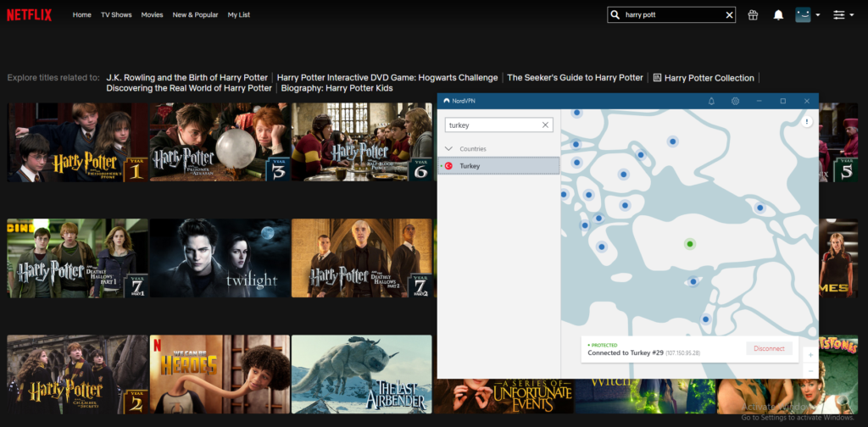The width and height of the screenshot is (868, 427).
Task: Click the NordVPN logo in title bar
Action: coord(447,101)
